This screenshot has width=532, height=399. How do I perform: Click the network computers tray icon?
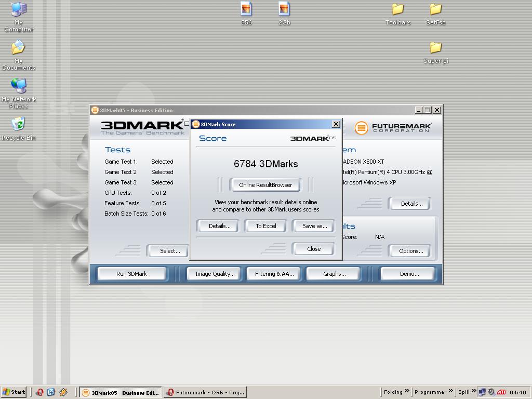pyautogui.click(x=482, y=392)
